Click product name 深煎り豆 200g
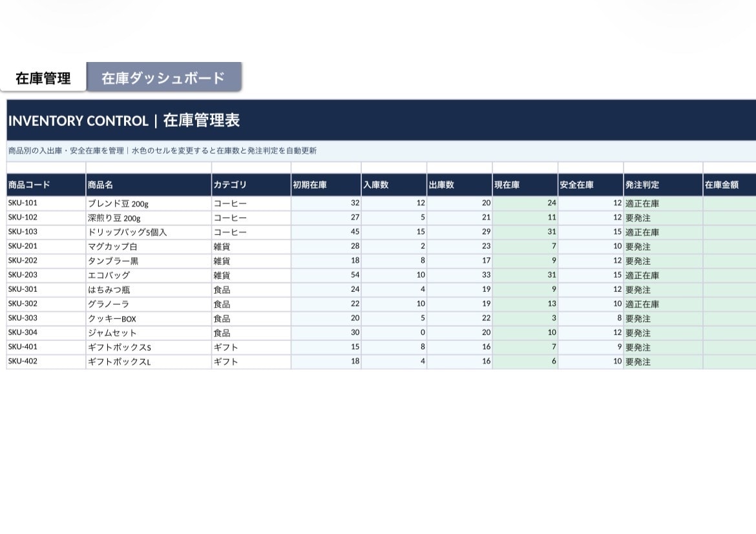This screenshot has width=756, height=534. [x=149, y=218]
